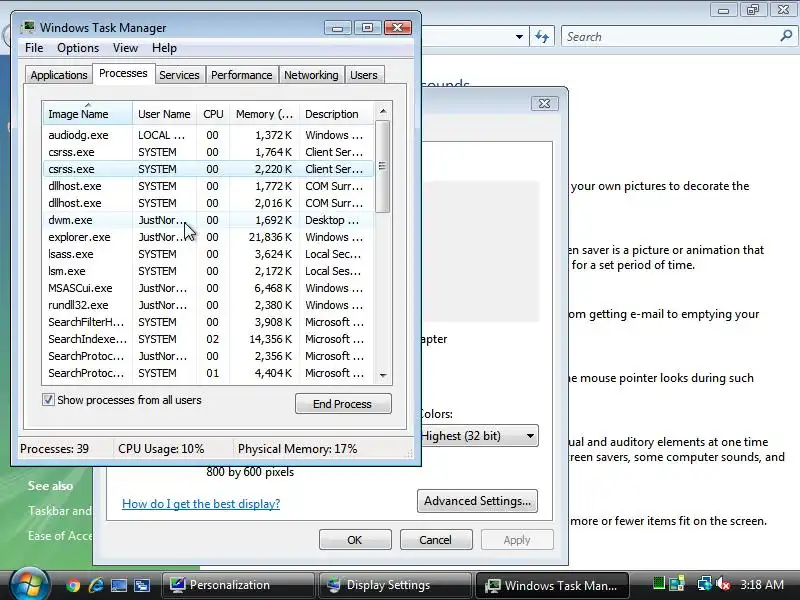The width and height of the screenshot is (800, 600).
Task: Click the Physical Memory: 17% status text
Action: 297,449
